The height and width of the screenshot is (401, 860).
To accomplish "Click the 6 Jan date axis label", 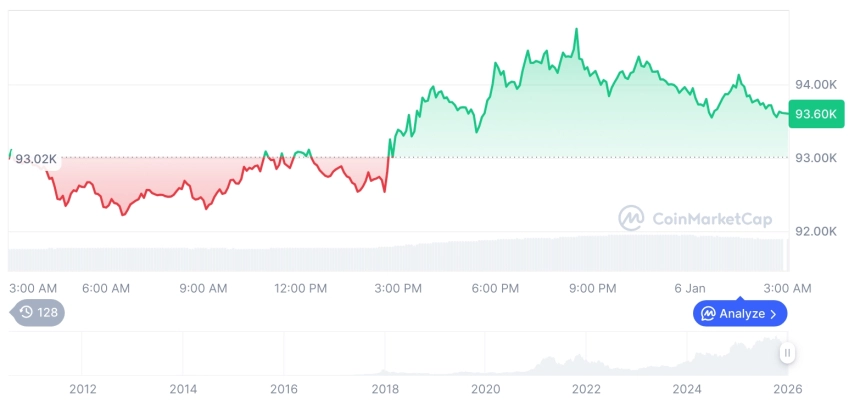I will pyautogui.click(x=690, y=288).
